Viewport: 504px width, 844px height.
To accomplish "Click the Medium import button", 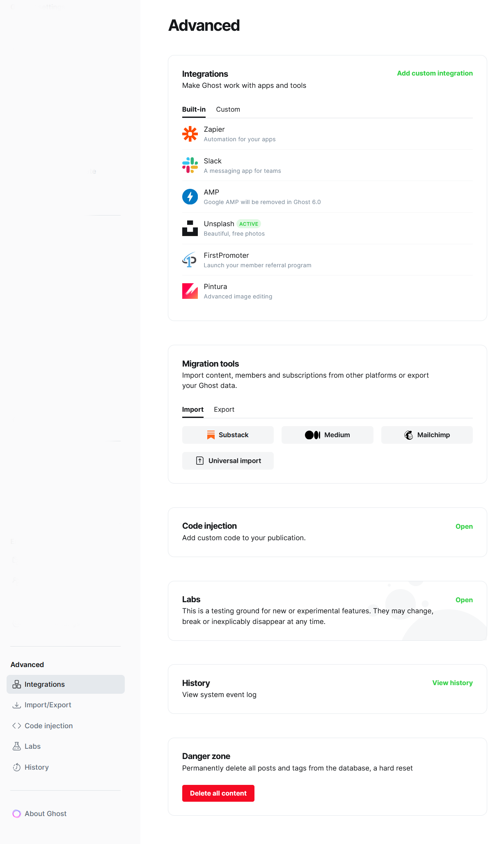I will pos(327,435).
